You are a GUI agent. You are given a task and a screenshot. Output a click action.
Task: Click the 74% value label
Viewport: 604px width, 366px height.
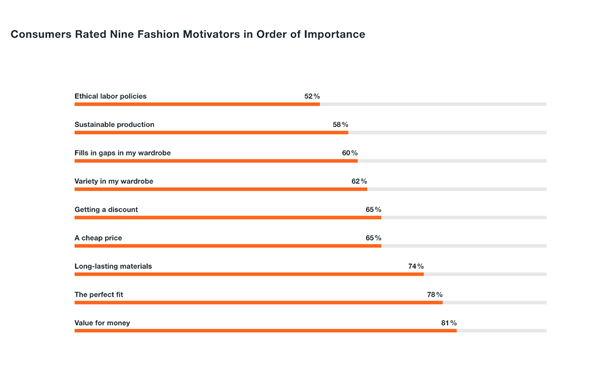click(x=416, y=266)
